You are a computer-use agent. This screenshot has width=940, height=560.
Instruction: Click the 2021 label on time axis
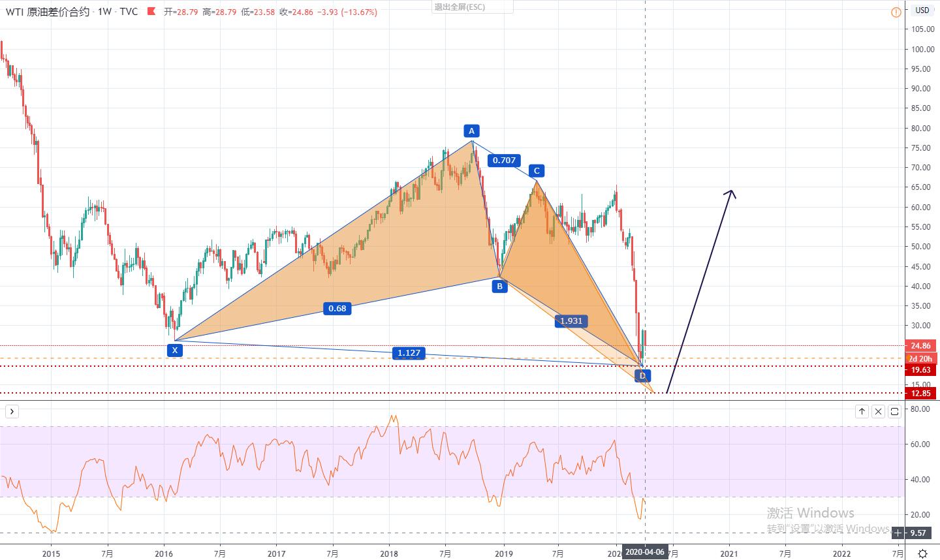(x=729, y=553)
